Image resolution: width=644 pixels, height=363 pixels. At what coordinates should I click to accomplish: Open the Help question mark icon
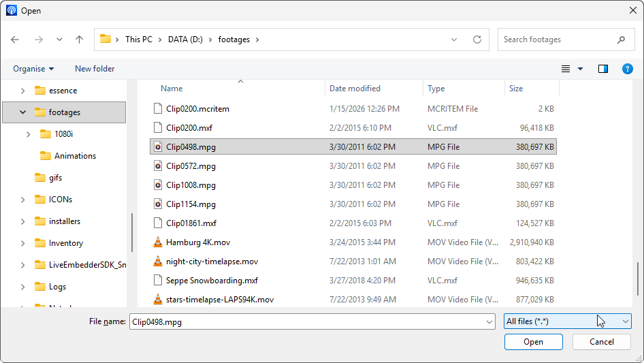point(628,69)
